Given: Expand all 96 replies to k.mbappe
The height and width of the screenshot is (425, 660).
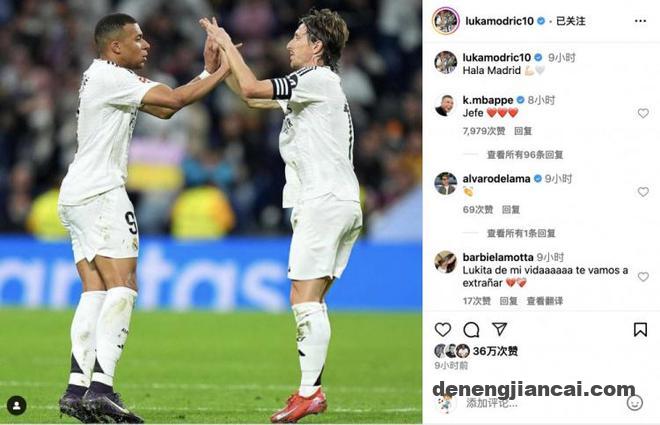Looking at the screenshot, I should [525, 155].
